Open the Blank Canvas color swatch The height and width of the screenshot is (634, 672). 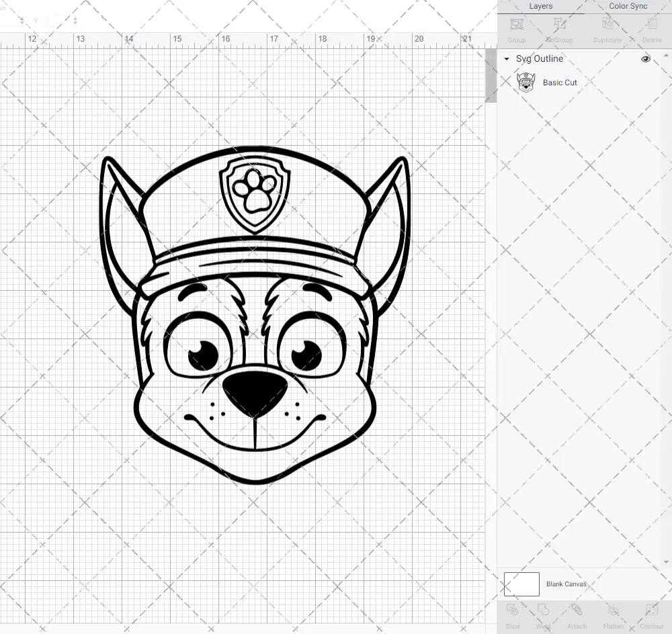coord(521,584)
